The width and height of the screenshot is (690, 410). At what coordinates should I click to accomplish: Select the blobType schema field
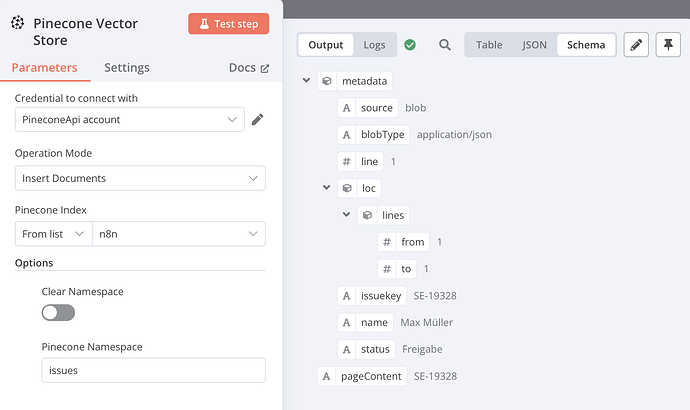point(374,135)
